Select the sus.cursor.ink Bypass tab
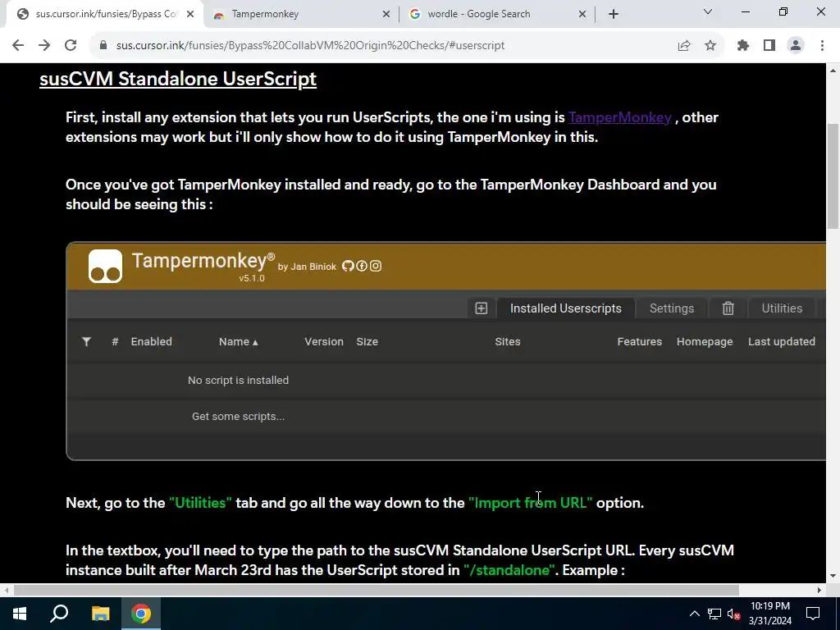This screenshot has width=840, height=630. [x=104, y=14]
